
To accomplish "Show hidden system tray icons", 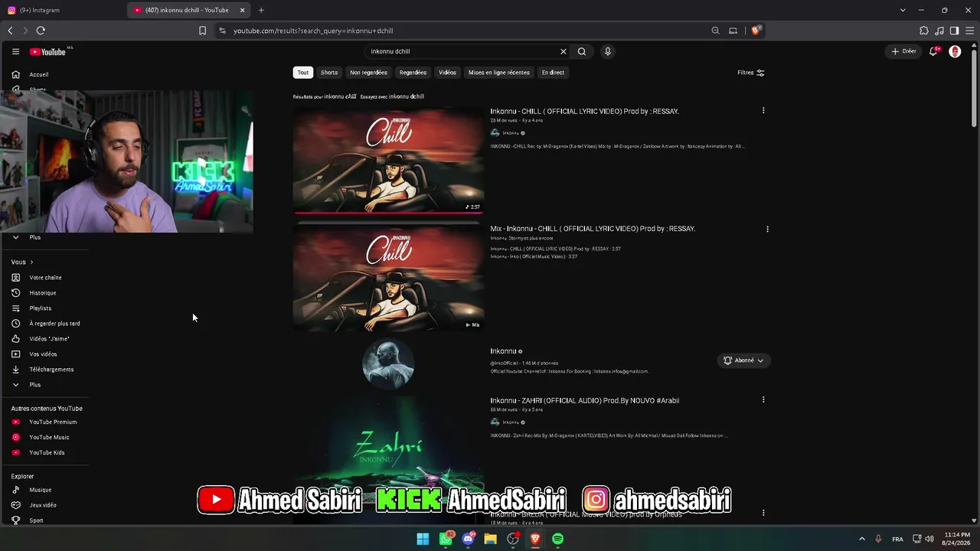I will 861,539.
